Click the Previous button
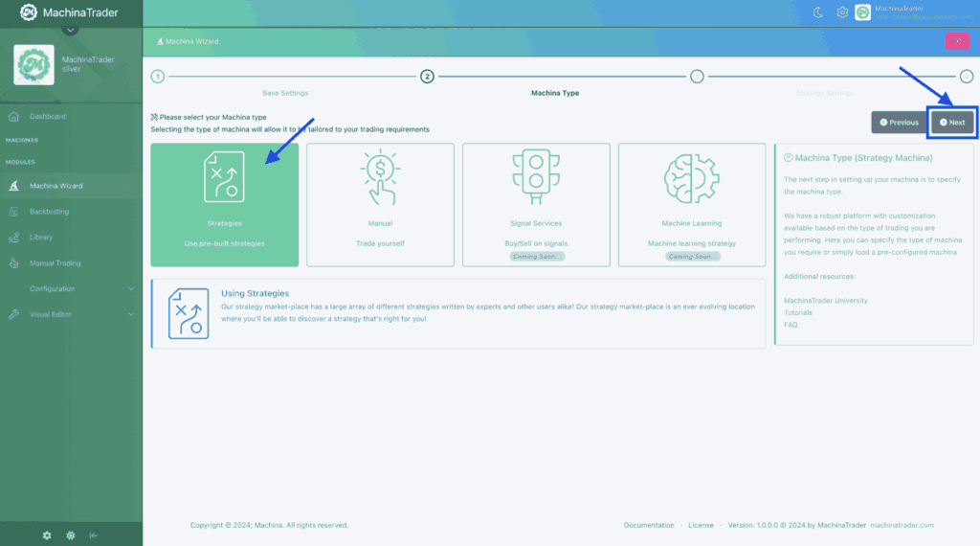 (x=900, y=123)
